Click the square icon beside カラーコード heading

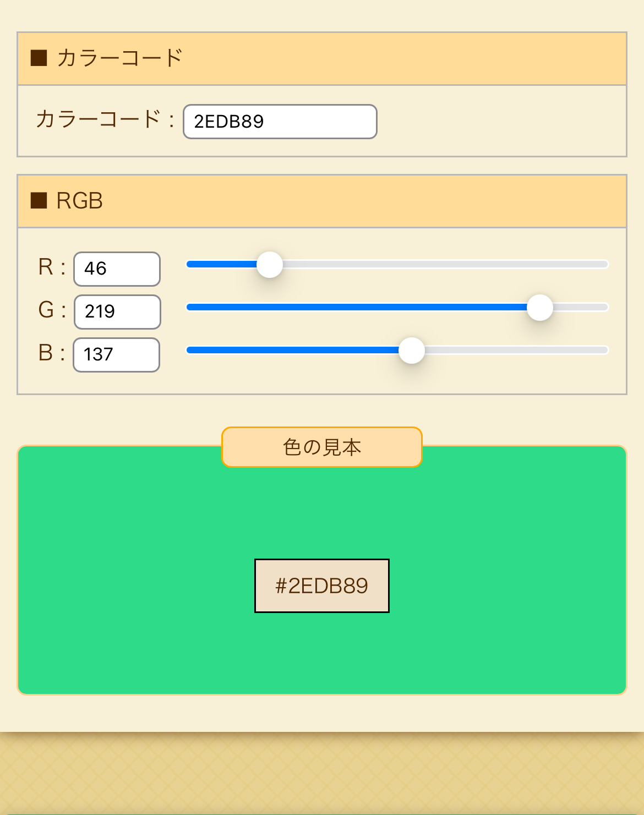pos(39,58)
